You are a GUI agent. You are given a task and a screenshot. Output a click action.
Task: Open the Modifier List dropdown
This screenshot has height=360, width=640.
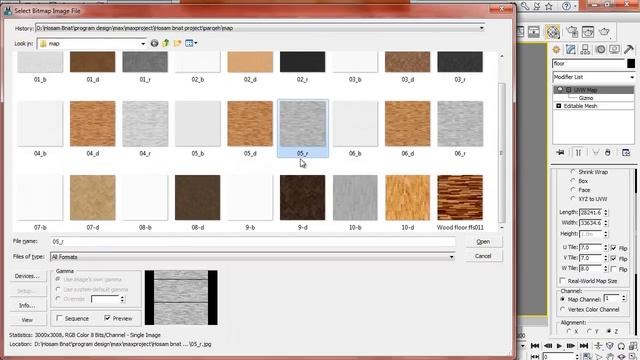(x=632, y=77)
